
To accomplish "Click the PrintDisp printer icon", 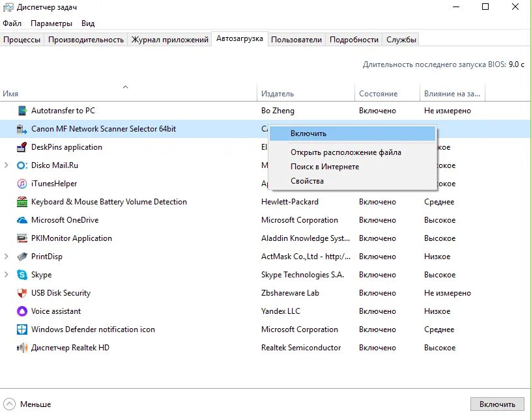I will [x=22, y=257].
